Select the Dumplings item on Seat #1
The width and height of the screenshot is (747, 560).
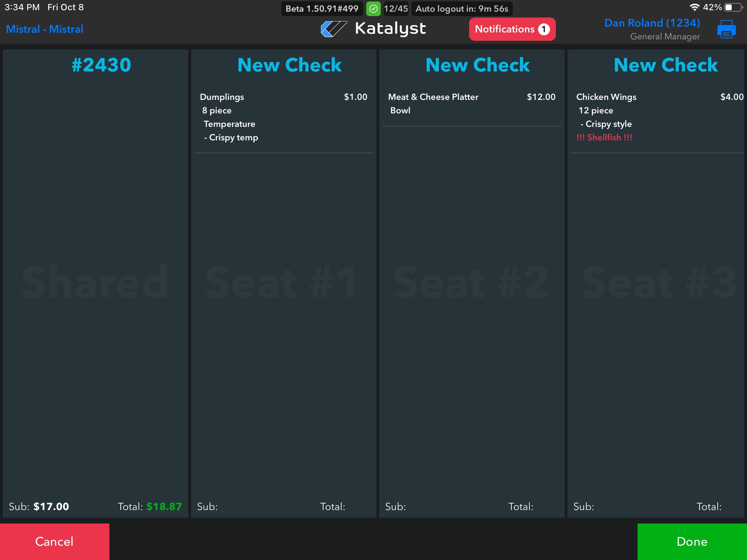[x=222, y=97]
